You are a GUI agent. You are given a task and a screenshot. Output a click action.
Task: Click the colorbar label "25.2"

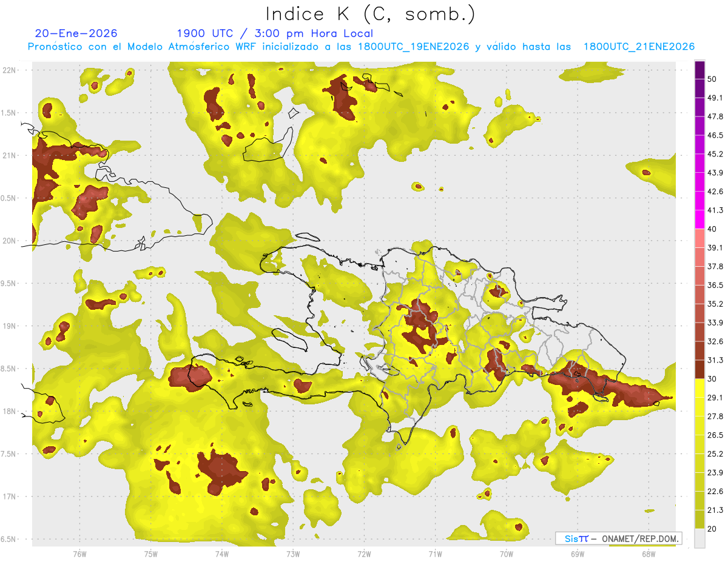[715, 453]
